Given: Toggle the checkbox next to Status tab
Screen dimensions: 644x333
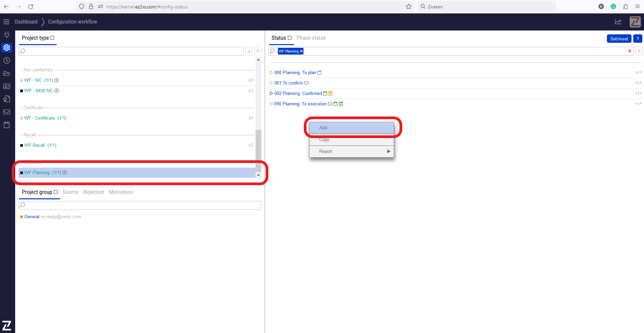Looking at the screenshot, I should pos(290,38).
